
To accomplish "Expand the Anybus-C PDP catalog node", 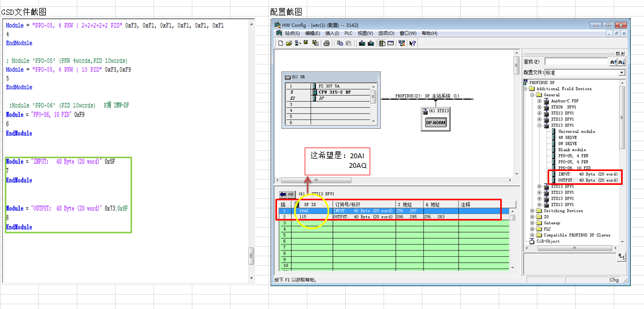I will point(539,101).
